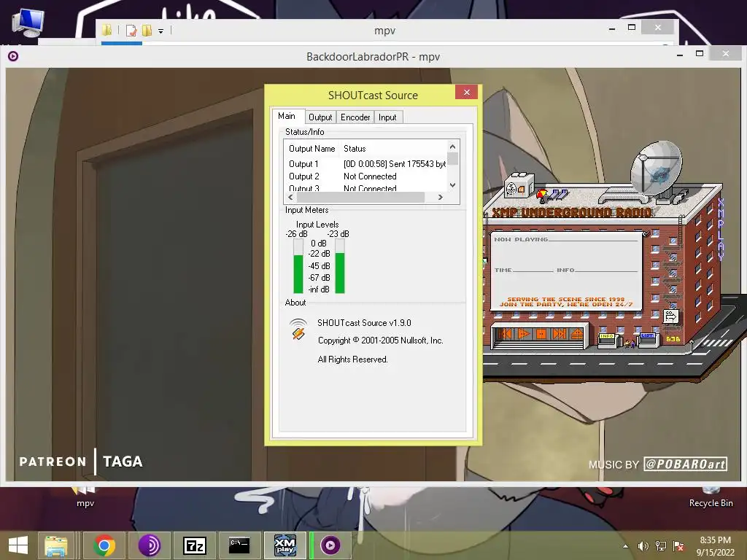Open File Explorer from the taskbar
Image resolution: width=747 pixels, height=560 pixels.
pyautogui.click(x=55, y=545)
